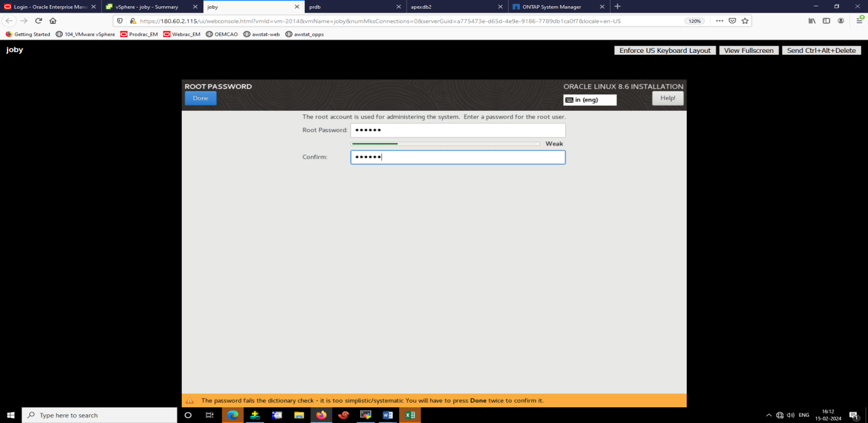Screen dimensions: 868x423
Task: Bookmark this page with the star
Action: [x=745, y=21]
